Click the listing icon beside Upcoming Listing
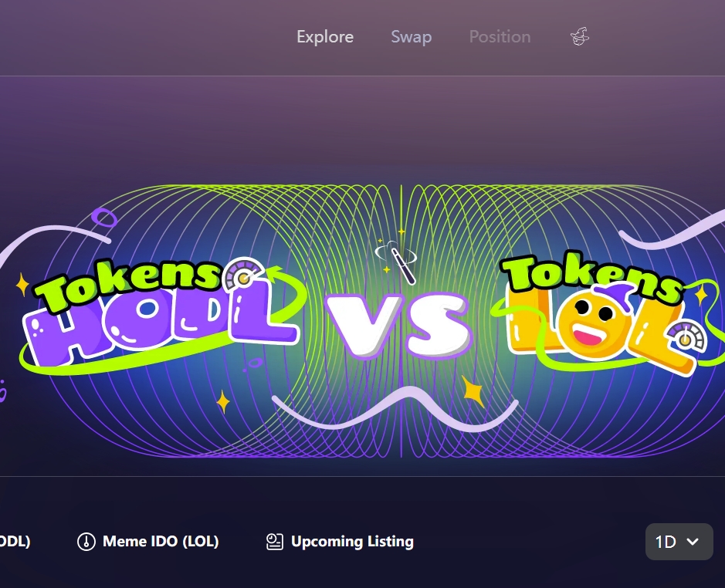This screenshot has width=725, height=588. tap(275, 541)
